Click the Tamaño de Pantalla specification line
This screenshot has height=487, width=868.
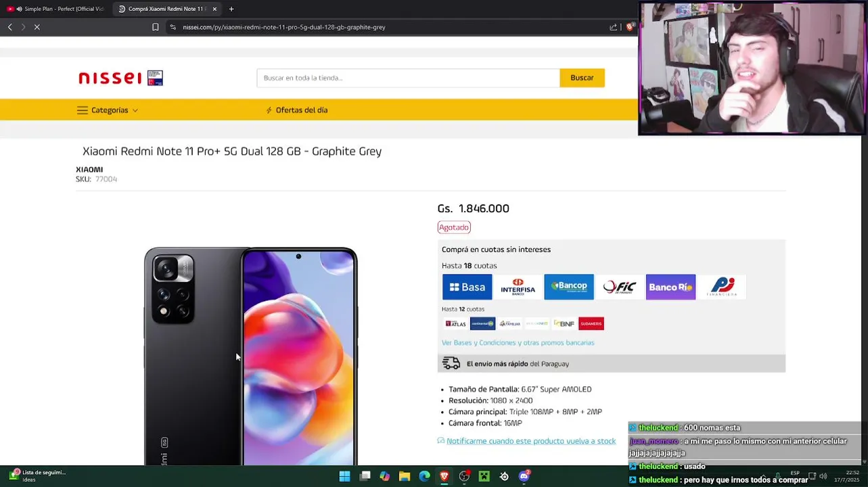520,390
